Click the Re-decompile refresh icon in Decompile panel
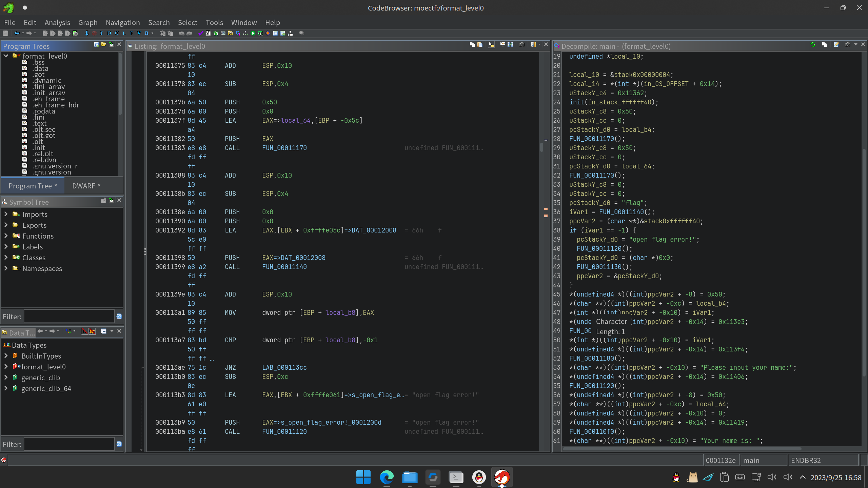 [x=813, y=44]
